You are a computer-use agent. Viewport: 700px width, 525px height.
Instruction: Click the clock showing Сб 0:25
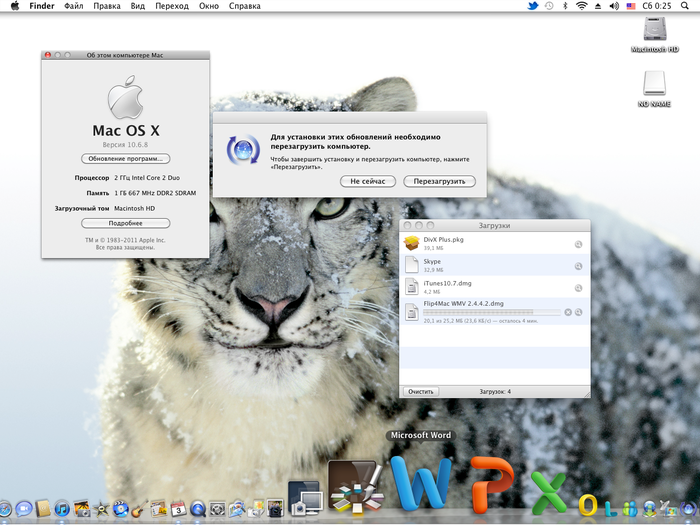(657, 6)
